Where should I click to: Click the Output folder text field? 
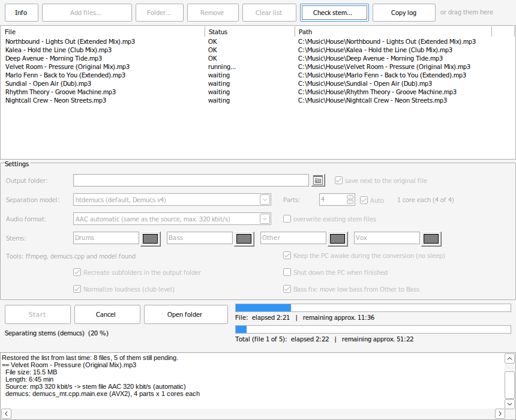point(191,181)
